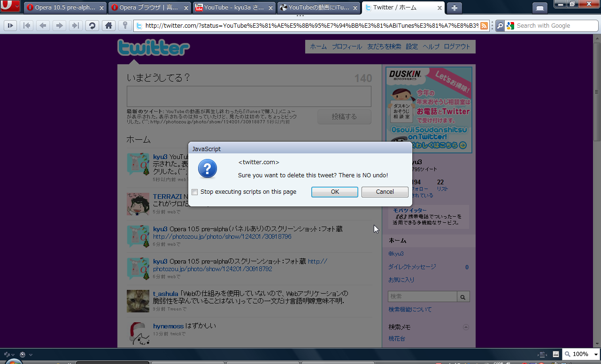Focus the いまどうしてる tweet text box

tap(249, 96)
